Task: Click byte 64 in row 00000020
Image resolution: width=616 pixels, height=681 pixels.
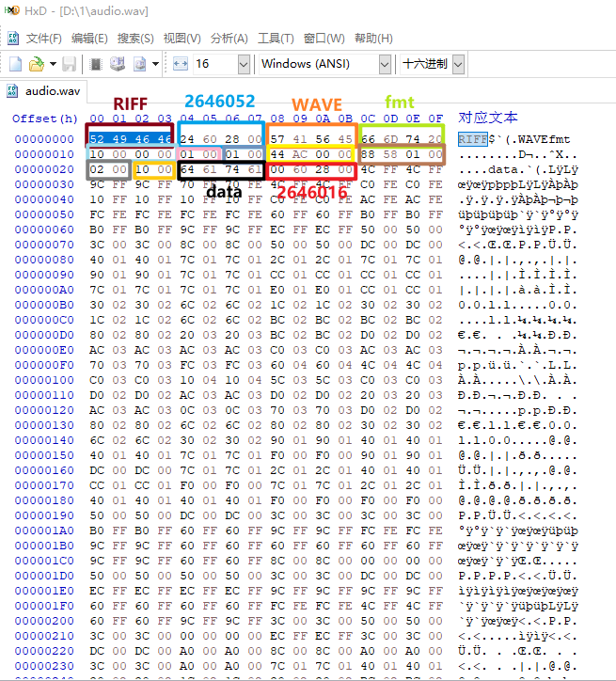Action: click(187, 169)
